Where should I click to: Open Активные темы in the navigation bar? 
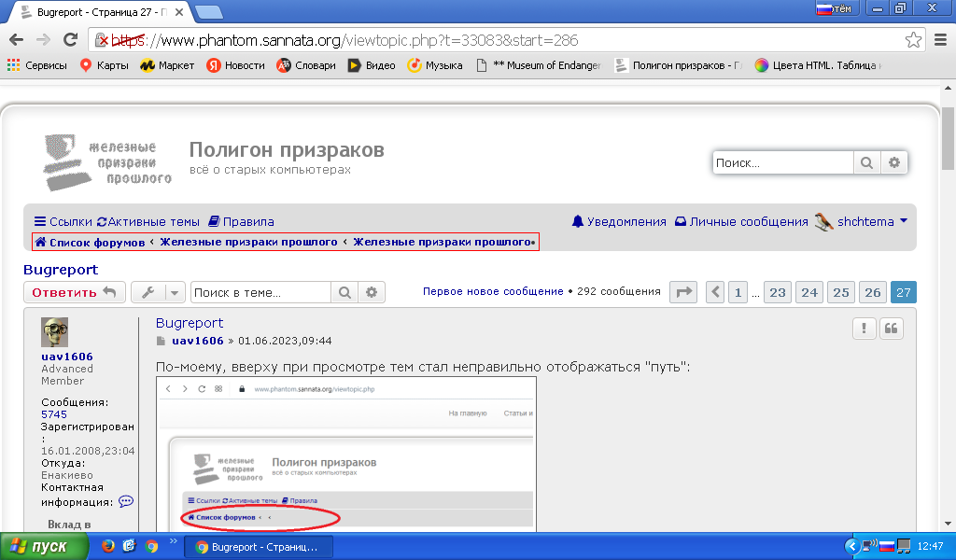pyautogui.click(x=148, y=222)
